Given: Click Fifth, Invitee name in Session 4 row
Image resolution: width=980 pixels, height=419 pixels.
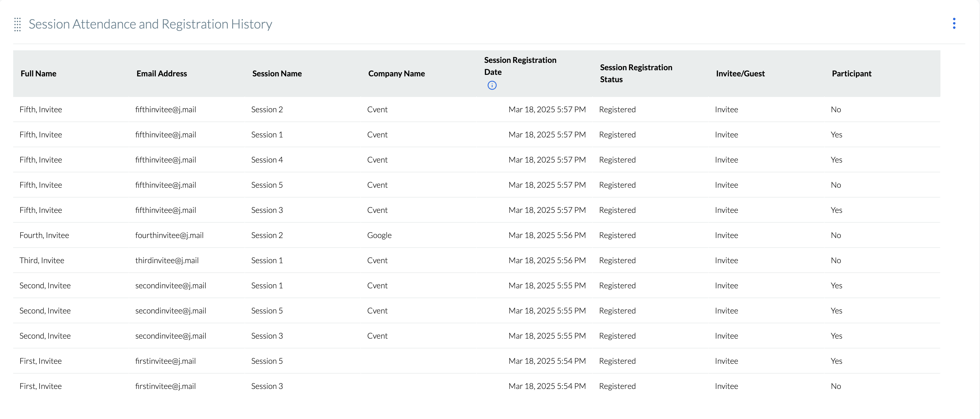Looking at the screenshot, I should click(x=41, y=160).
